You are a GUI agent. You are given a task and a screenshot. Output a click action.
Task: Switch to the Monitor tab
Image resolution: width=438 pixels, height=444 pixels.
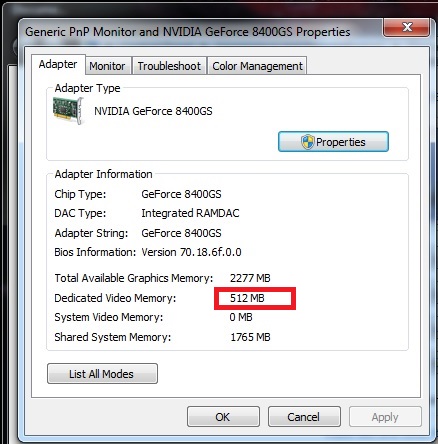[x=107, y=66]
